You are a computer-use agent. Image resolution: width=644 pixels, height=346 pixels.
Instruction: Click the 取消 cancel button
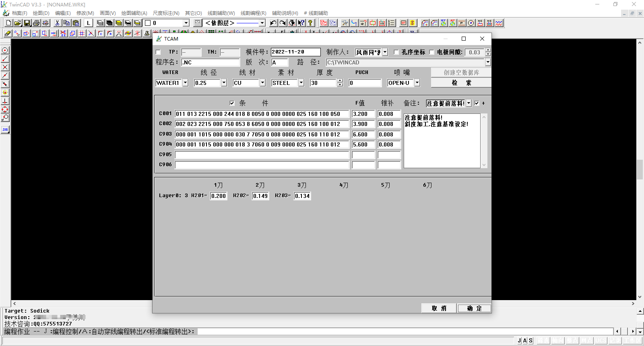(439, 308)
